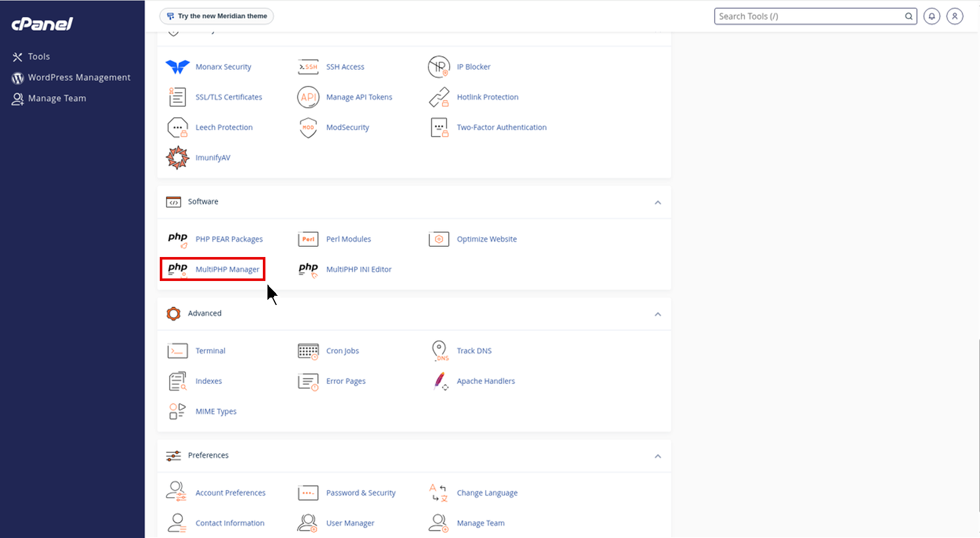
Task: Open Monarx Security butterfly icon
Action: point(178,67)
